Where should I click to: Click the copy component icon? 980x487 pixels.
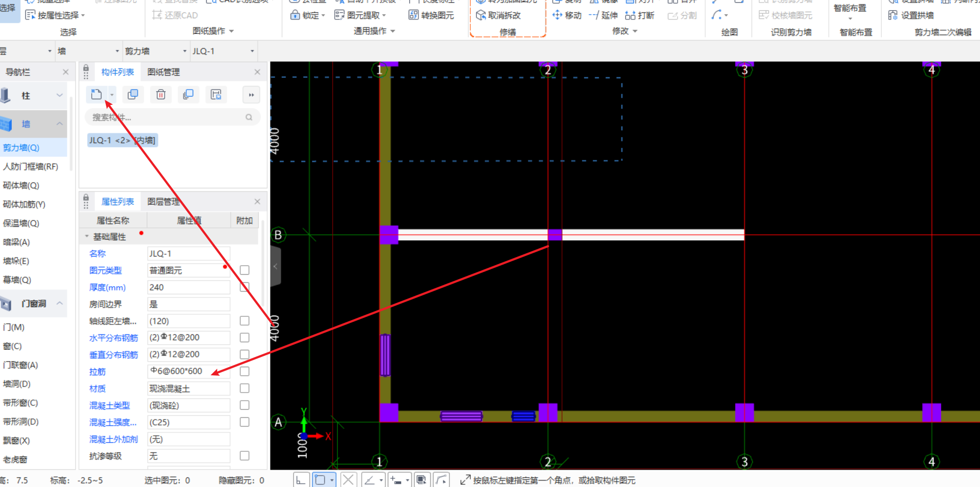point(132,94)
